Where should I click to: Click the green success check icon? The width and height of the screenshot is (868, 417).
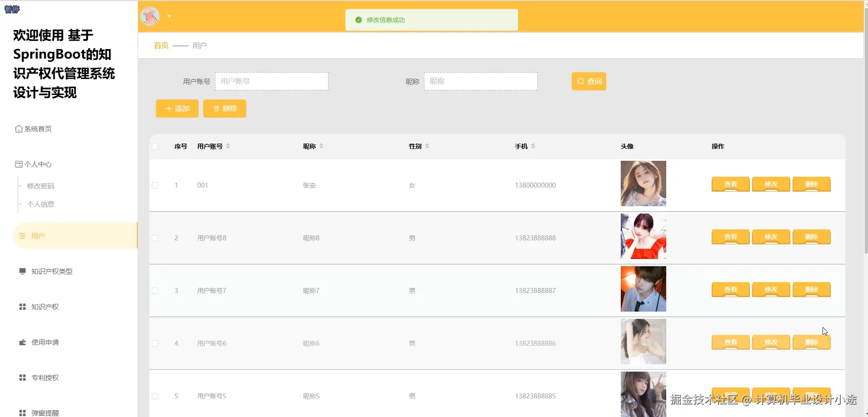tap(359, 20)
